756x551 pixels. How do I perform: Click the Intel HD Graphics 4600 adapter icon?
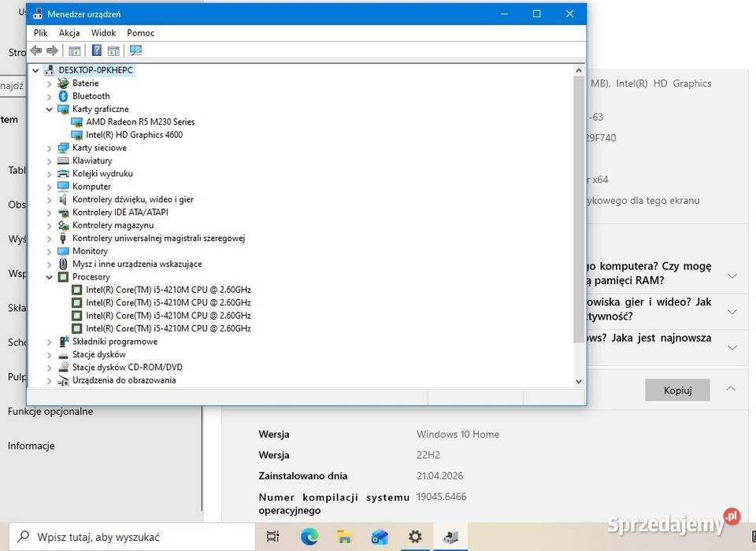76,135
